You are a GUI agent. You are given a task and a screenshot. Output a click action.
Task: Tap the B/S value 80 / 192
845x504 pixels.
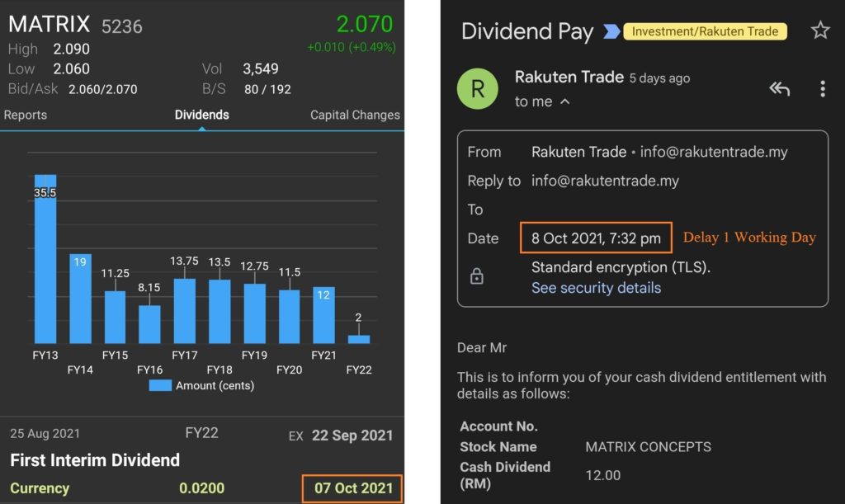click(x=267, y=89)
